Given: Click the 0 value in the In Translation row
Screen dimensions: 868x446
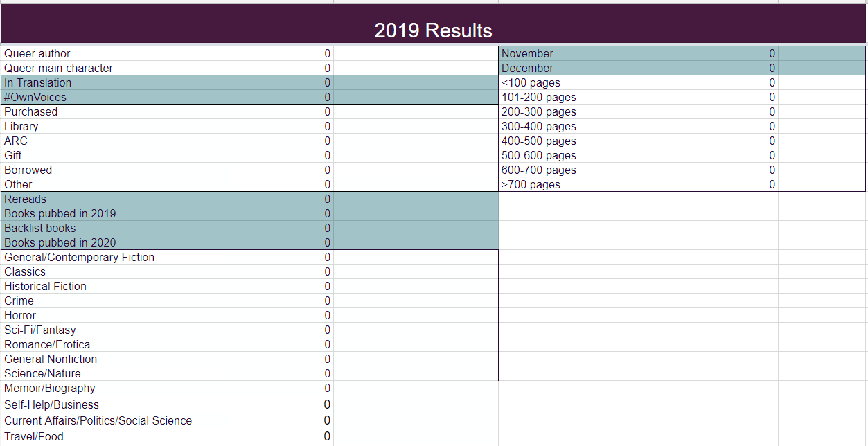Looking at the screenshot, I should click(281, 82).
